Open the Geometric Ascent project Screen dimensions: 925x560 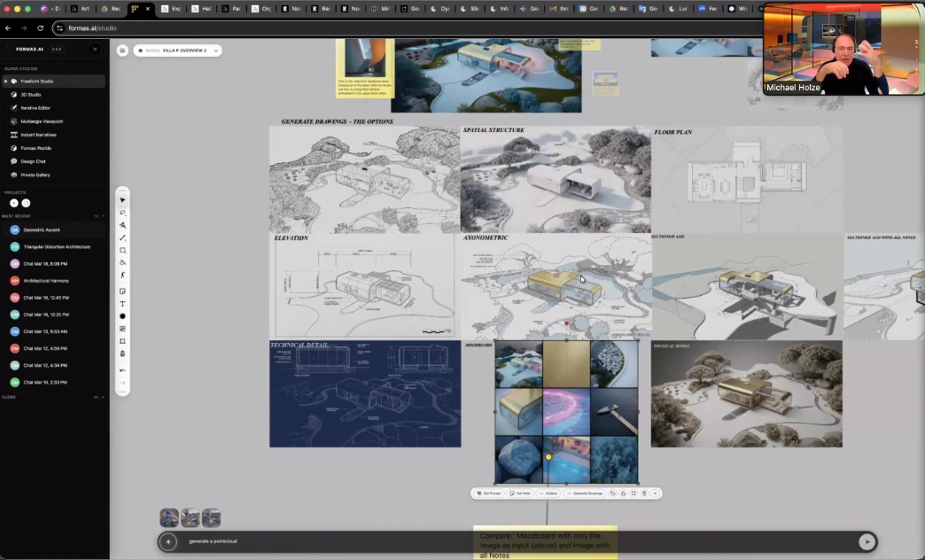(x=42, y=230)
